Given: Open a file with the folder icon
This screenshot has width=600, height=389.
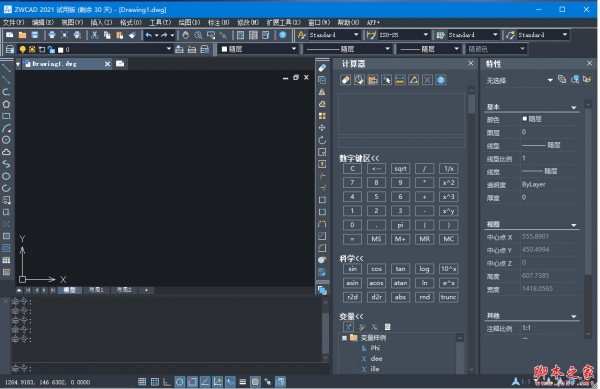Looking at the screenshot, I should point(22,35).
